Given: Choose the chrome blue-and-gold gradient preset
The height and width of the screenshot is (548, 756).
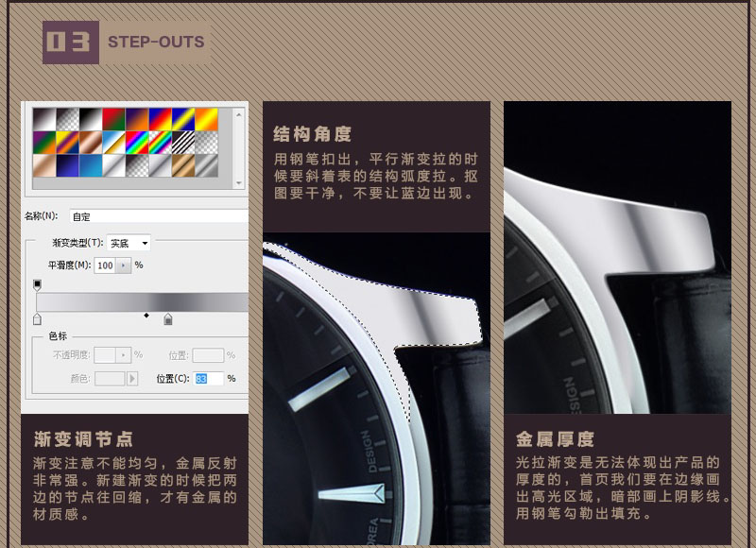Looking at the screenshot, I should [113, 142].
